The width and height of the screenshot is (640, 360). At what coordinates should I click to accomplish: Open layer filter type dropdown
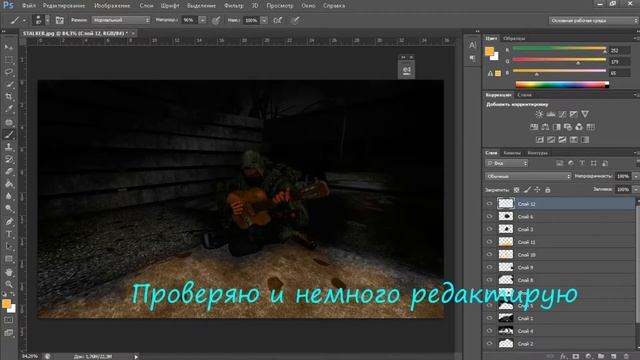tap(507, 163)
